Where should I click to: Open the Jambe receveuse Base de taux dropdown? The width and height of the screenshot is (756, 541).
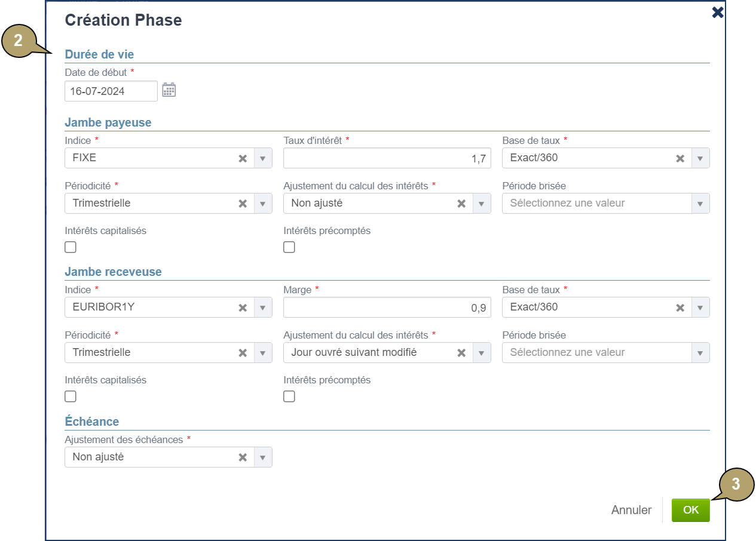coord(700,308)
